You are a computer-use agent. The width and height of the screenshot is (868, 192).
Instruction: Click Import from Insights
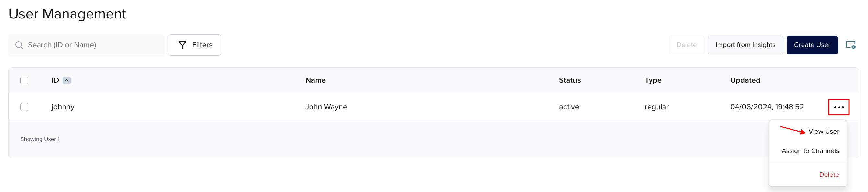click(x=746, y=45)
